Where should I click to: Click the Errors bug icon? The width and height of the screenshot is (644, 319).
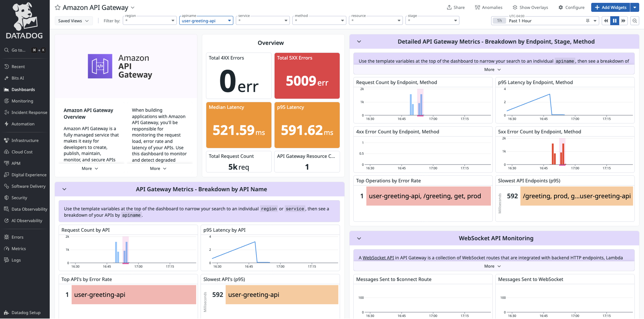click(7, 237)
